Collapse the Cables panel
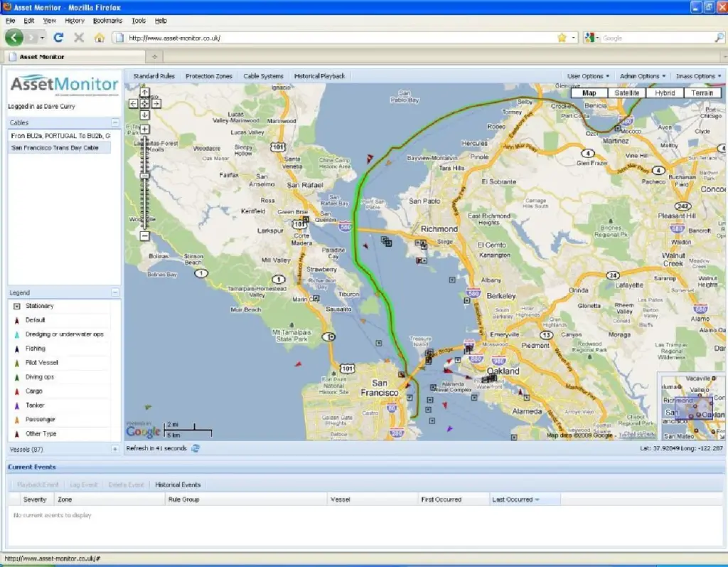The height and width of the screenshot is (567, 728). [114, 122]
